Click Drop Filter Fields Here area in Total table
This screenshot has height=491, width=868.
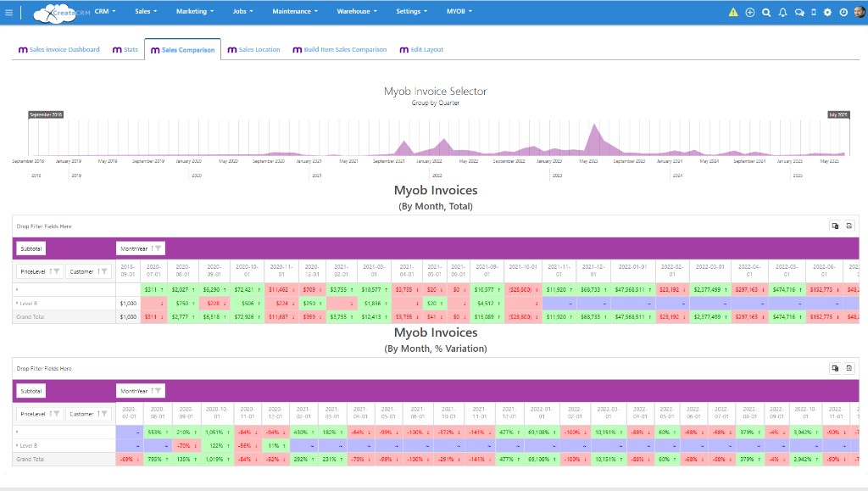(x=44, y=226)
